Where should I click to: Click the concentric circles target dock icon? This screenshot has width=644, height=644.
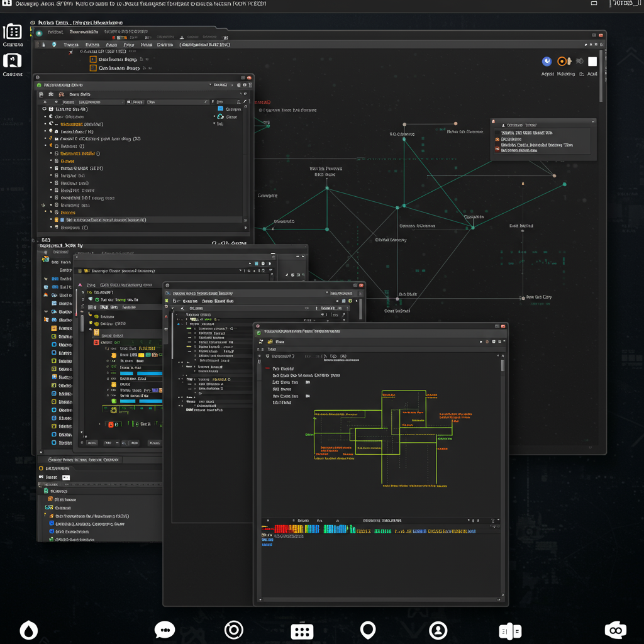(234, 630)
